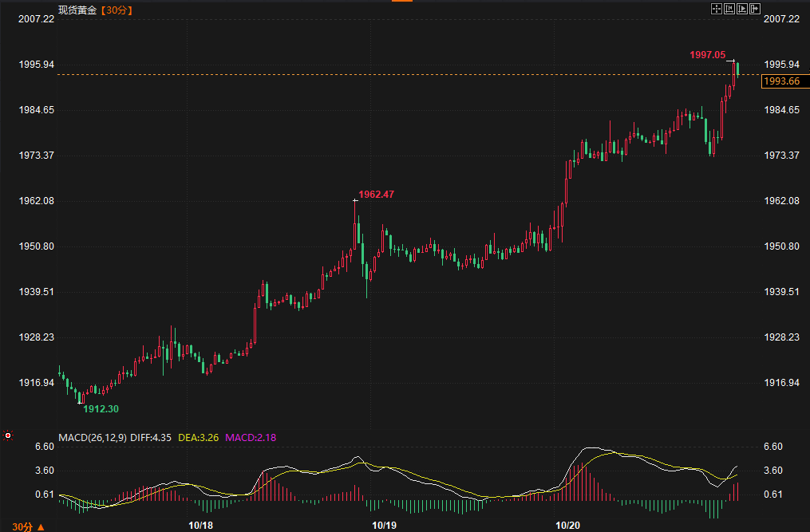
Task: Click the 1997.05 high price marker
Action: click(x=707, y=55)
